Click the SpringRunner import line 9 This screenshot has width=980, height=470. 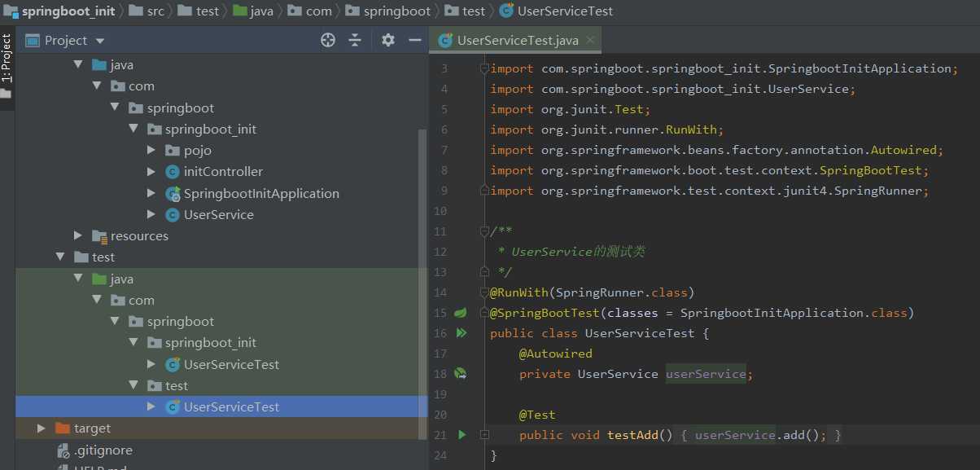(x=709, y=191)
